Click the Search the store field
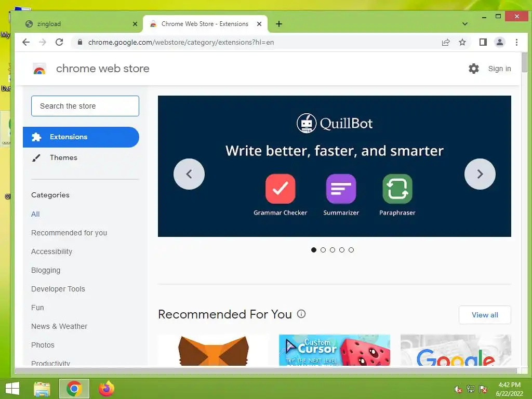Image resolution: width=532 pixels, height=399 pixels. [85, 106]
